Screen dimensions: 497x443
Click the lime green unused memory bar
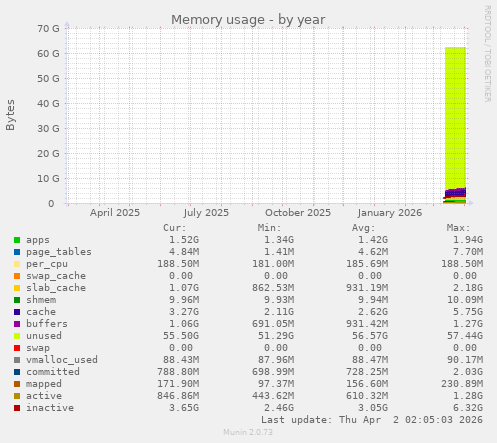click(x=455, y=117)
